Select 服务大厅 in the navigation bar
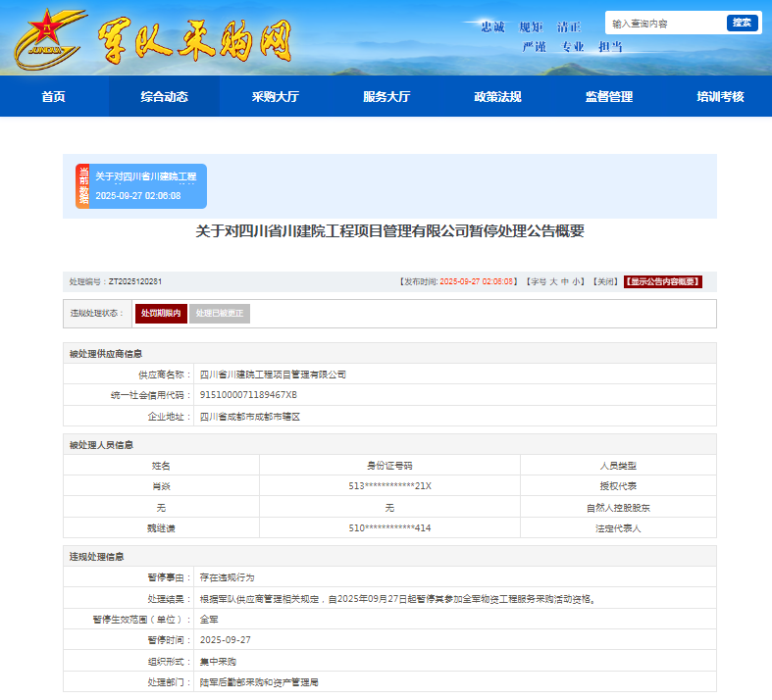 (386, 97)
